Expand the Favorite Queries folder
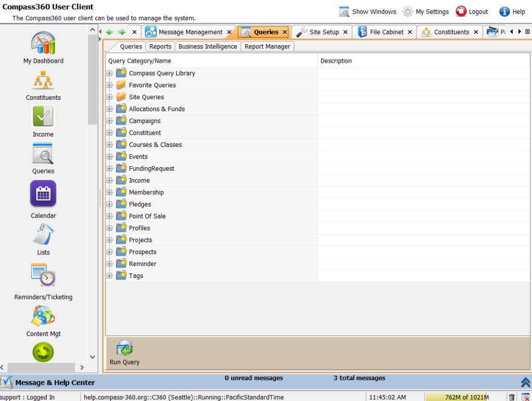 pyautogui.click(x=110, y=85)
